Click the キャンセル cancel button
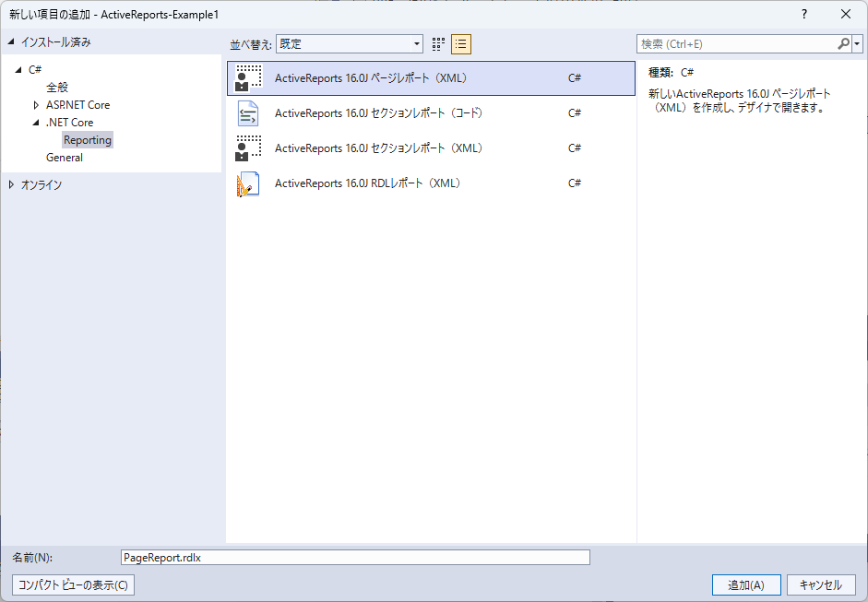The height and width of the screenshot is (602, 868). [x=821, y=584]
